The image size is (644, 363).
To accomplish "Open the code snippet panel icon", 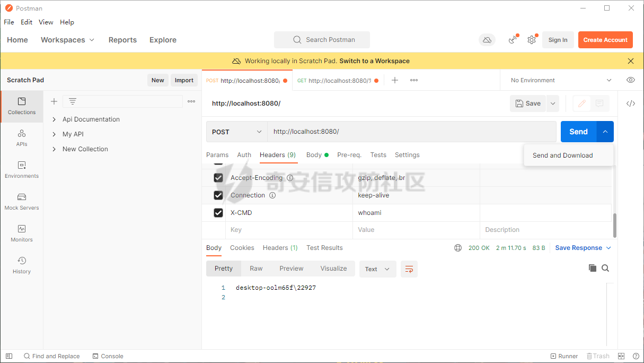I will pyautogui.click(x=631, y=103).
